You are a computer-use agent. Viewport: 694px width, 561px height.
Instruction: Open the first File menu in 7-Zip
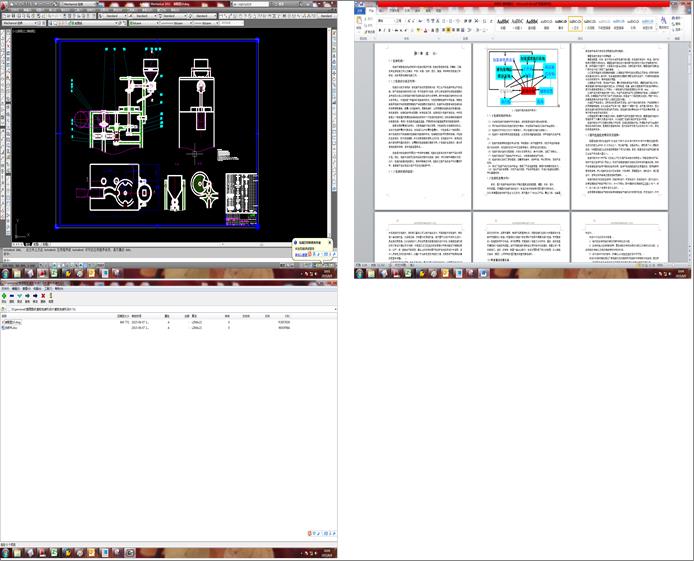5,288
